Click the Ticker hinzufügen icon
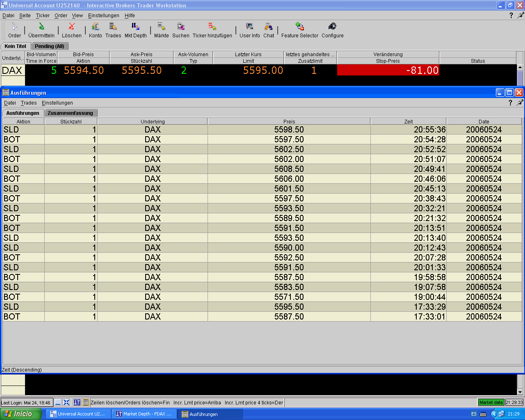The width and height of the screenshot is (525, 420). click(x=212, y=27)
